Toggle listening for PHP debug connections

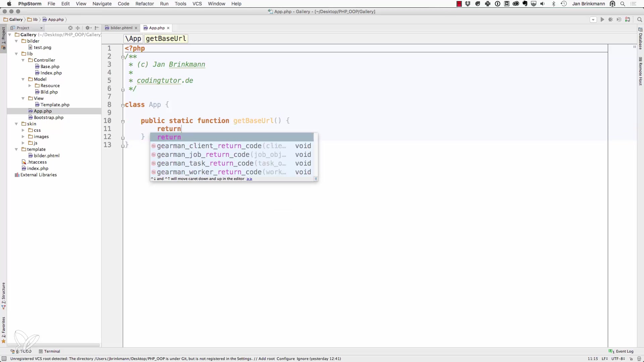(628, 19)
